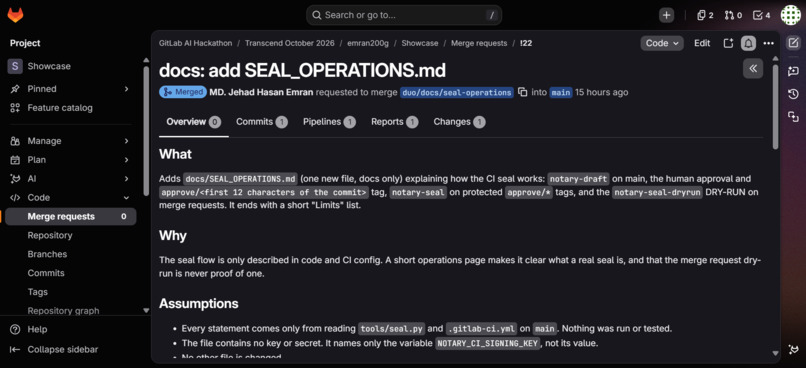
Task: Click the create new plus icon
Action: pos(667,15)
